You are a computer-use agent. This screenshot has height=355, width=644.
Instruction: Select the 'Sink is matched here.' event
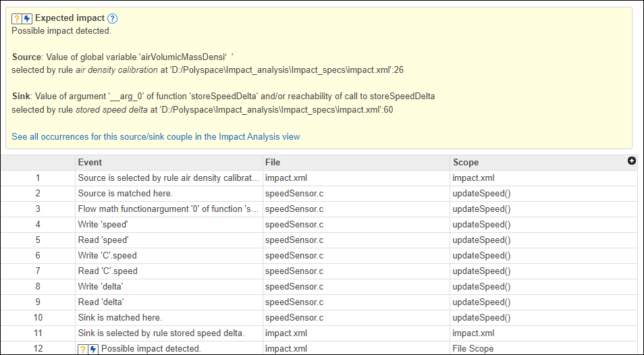point(119,318)
